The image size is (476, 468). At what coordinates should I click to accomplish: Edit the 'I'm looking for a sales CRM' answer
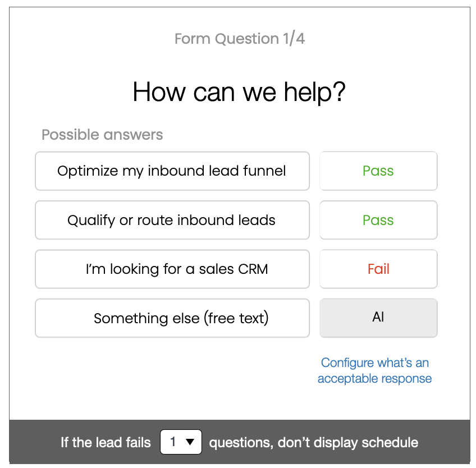coord(172,269)
